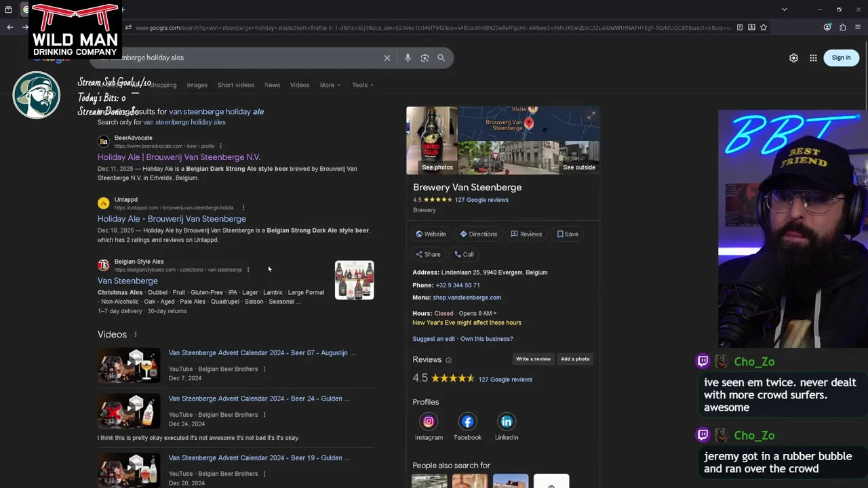
Task: Open the Firefox hamburger application menu
Action: (858, 27)
